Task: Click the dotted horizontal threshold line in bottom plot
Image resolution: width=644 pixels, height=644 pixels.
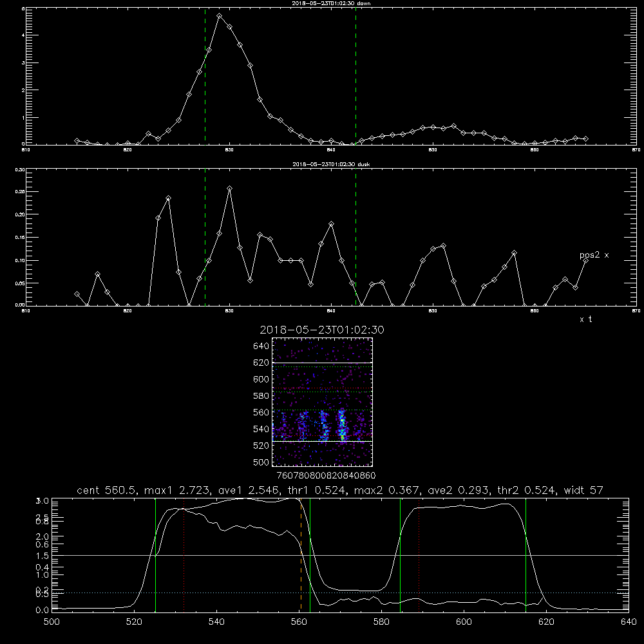Action: point(340,592)
